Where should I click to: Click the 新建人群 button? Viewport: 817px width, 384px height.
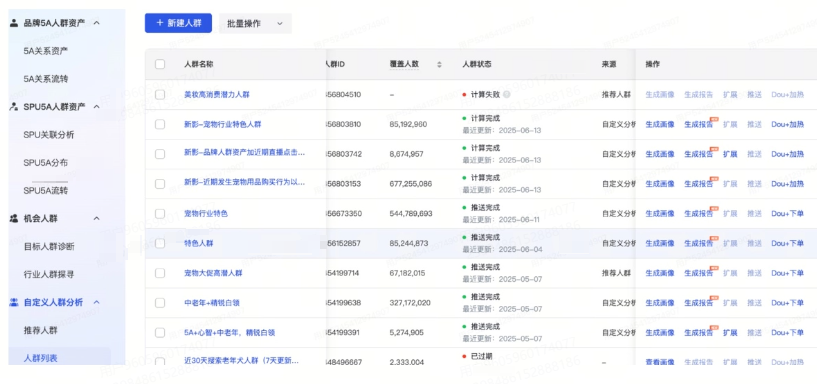pyautogui.click(x=178, y=23)
